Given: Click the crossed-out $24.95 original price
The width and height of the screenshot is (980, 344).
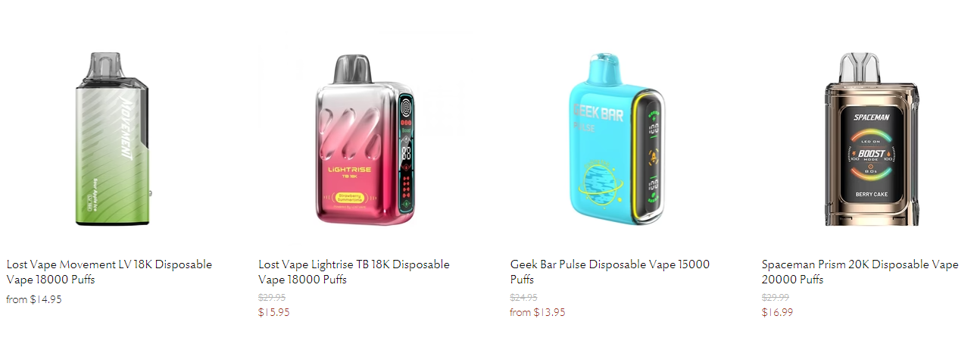Looking at the screenshot, I should pyautogui.click(x=523, y=298).
